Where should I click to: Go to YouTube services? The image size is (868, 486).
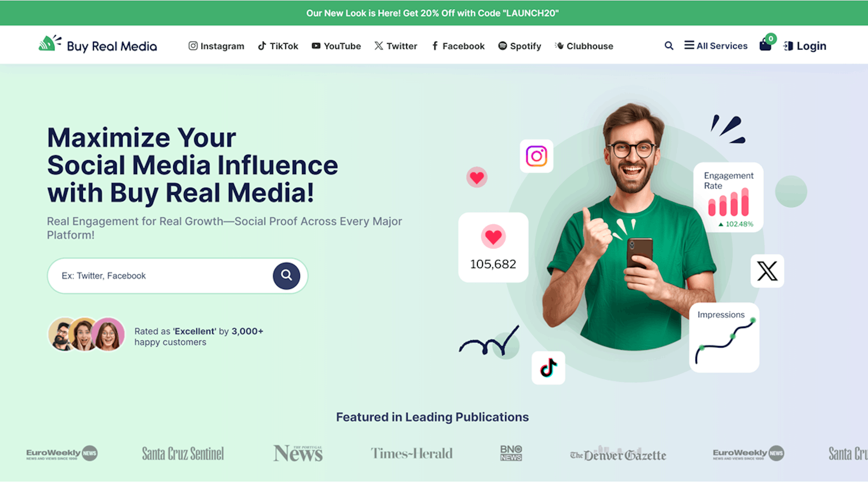pos(336,46)
